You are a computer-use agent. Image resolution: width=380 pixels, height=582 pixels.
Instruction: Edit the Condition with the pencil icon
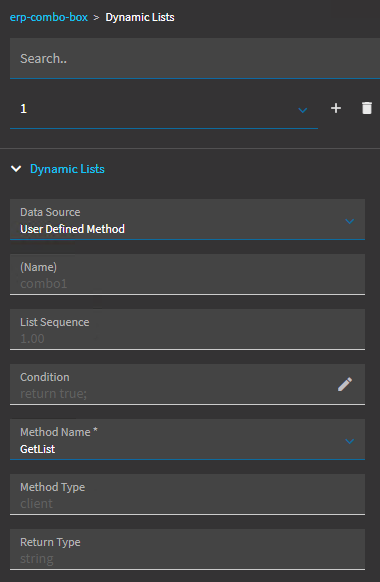click(x=345, y=385)
